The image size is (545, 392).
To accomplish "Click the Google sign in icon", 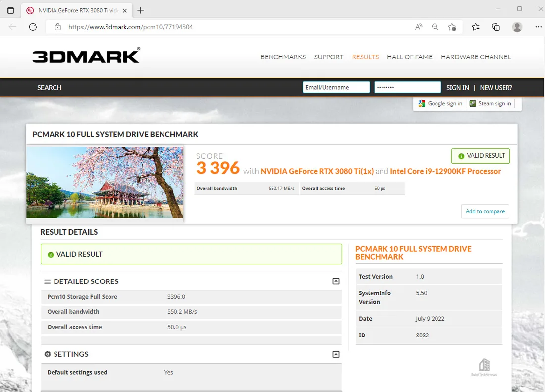I will tap(422, 103).
